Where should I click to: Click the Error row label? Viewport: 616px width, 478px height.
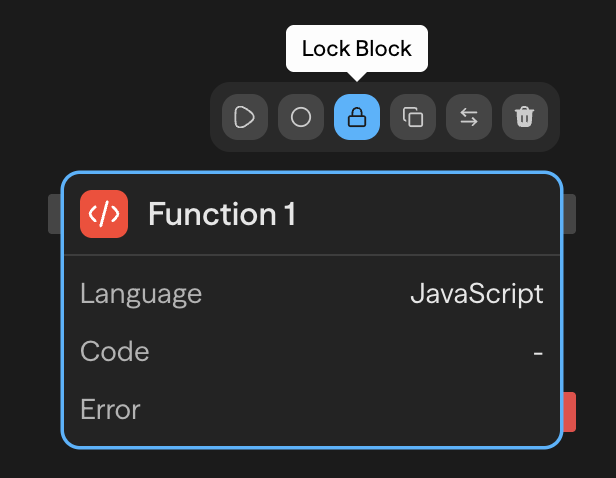(110, 409)
